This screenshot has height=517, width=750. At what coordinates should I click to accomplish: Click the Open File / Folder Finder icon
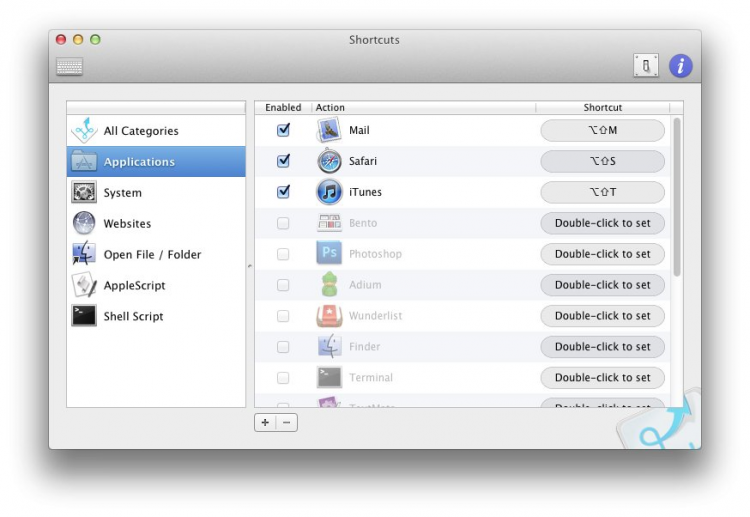(84, 254)
